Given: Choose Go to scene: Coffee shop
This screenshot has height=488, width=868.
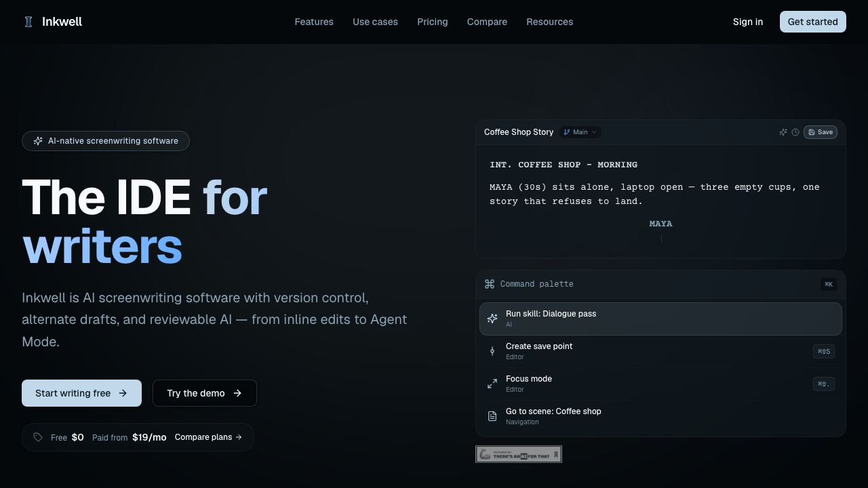Looking at the screenshot, I should click(x=660, y=416).
